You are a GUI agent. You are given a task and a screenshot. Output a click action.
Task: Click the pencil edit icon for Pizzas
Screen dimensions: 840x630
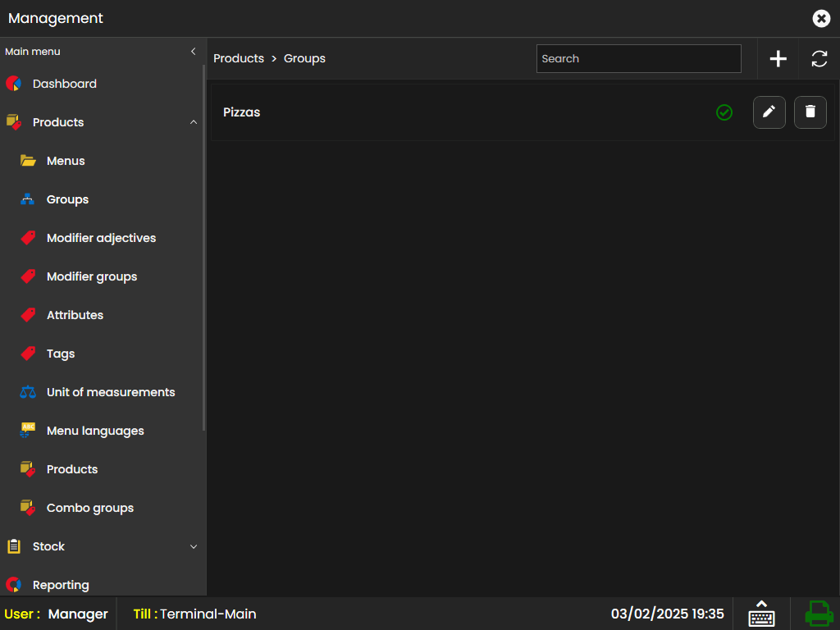point(769,112)
